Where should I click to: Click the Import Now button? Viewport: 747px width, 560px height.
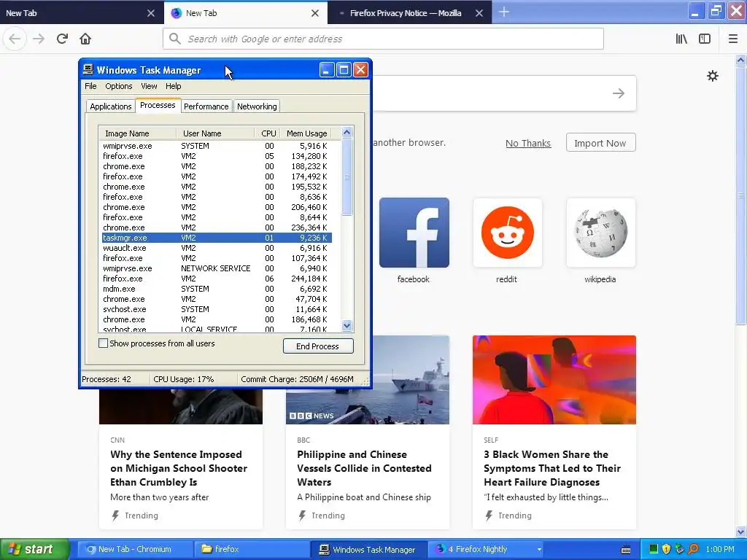tap(600, 143)
